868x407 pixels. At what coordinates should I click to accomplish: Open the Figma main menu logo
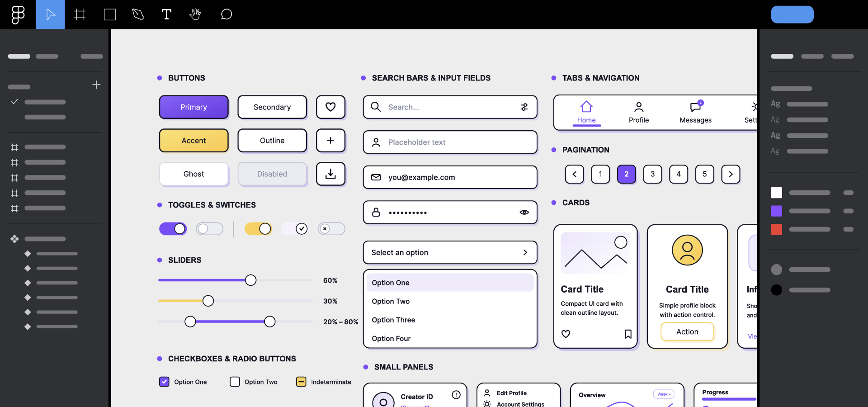(x=18, y=14)
